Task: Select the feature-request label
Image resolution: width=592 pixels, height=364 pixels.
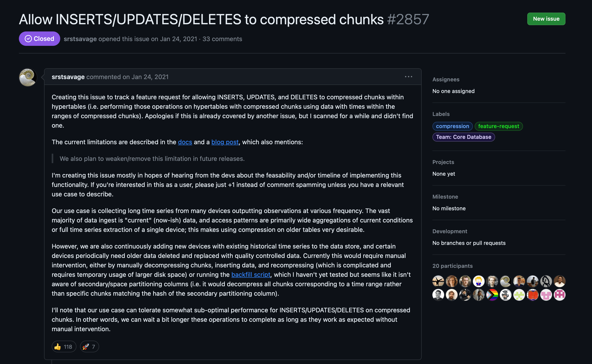Action: 498,126
